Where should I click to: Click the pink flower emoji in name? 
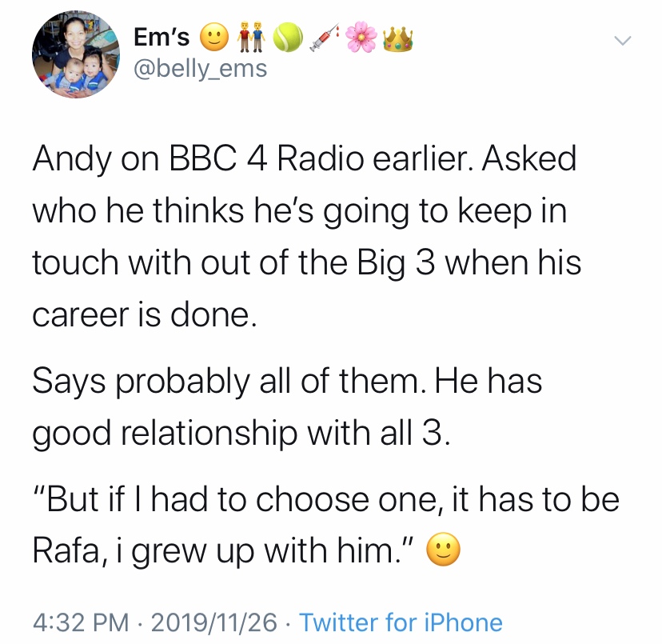coord(363,37)
